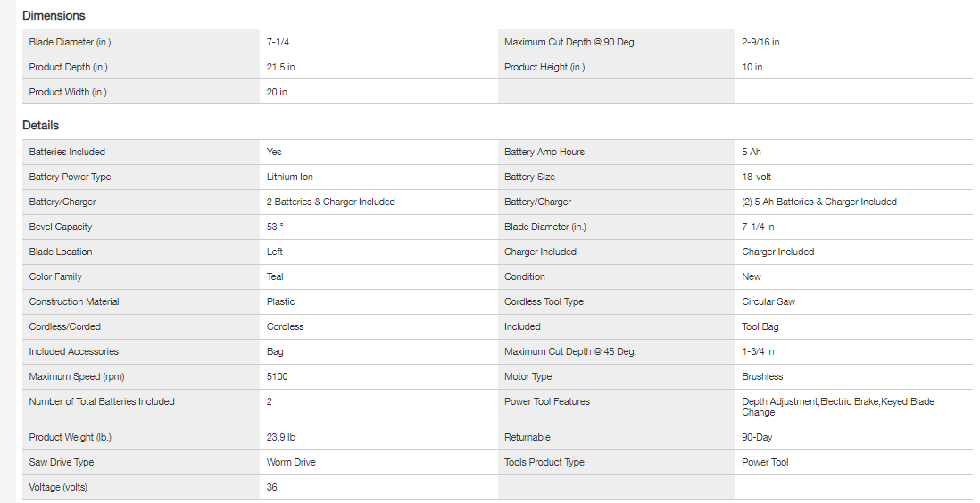Select the Bevel Capacity label

(61, 227)
